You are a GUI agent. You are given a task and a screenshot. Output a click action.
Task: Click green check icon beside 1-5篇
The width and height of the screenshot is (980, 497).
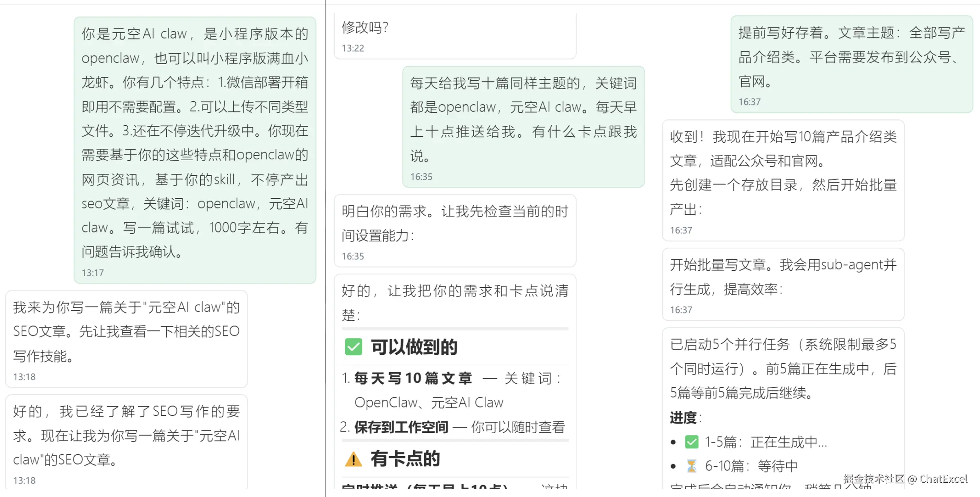(691, 442)
